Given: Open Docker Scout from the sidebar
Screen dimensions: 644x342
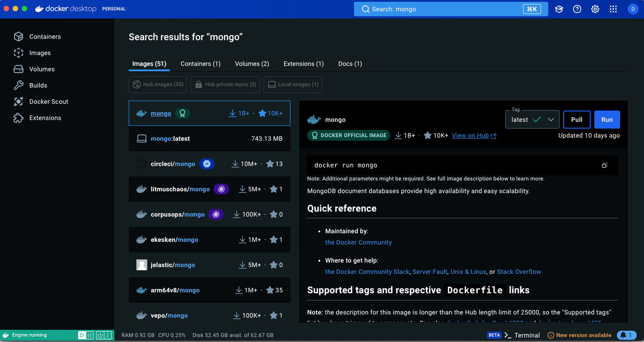Looking at the screenshot, I should tap(49, 102).
